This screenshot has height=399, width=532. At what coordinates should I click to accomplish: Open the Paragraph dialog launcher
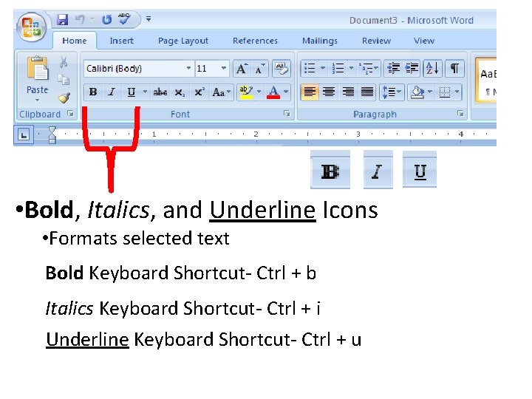(x=460, y=114)
